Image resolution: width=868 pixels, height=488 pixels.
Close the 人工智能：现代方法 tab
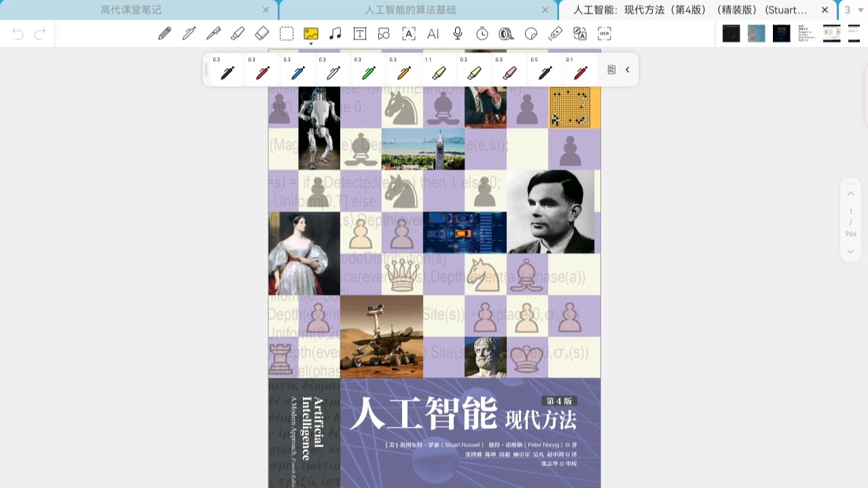[825, 10]
